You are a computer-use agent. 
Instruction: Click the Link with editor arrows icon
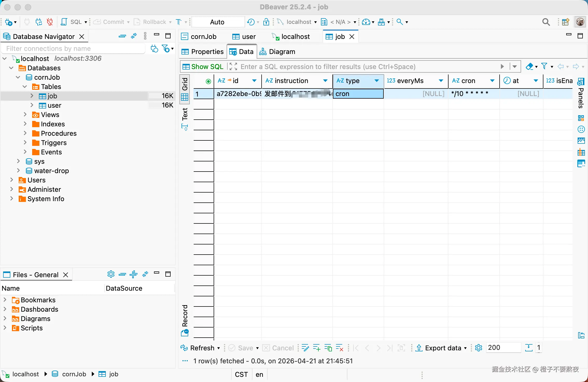tap(134, 36)
